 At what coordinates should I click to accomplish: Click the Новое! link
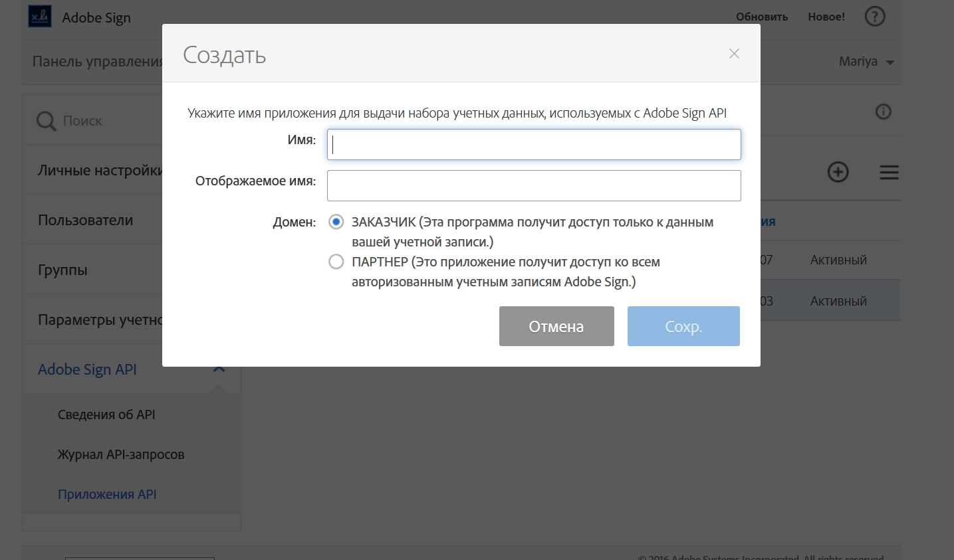[x=826, y=17]
